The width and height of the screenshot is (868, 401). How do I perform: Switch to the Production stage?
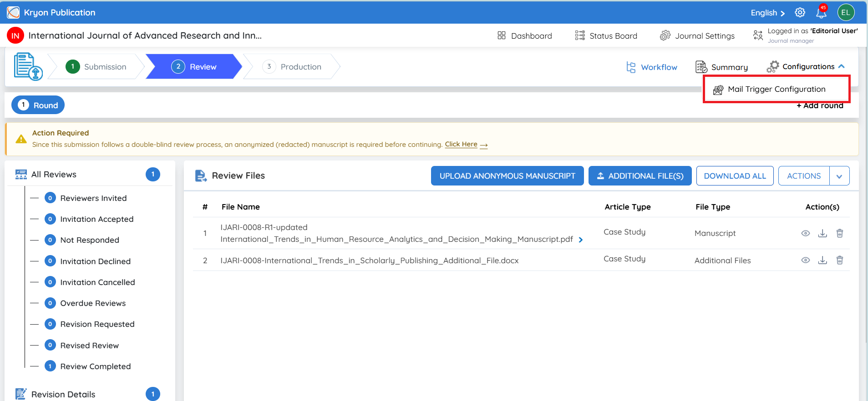click(292, 66)
